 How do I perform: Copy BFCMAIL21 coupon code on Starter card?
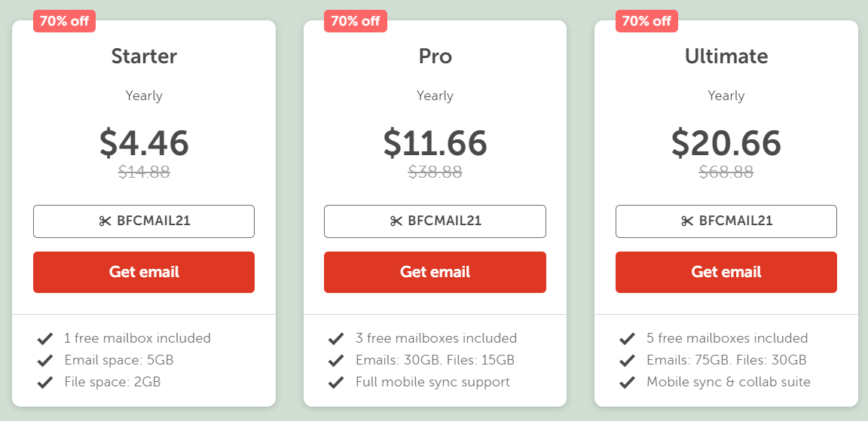144,221
